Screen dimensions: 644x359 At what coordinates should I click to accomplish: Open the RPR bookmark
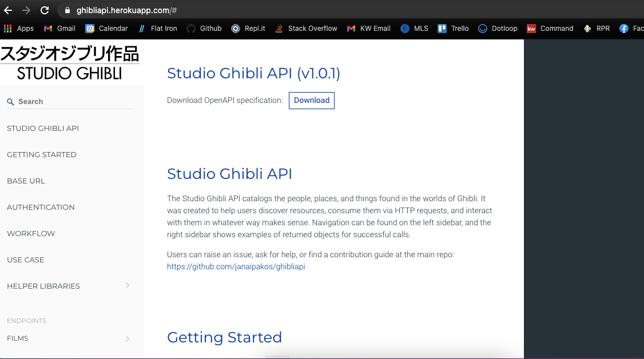pos(597,29)
